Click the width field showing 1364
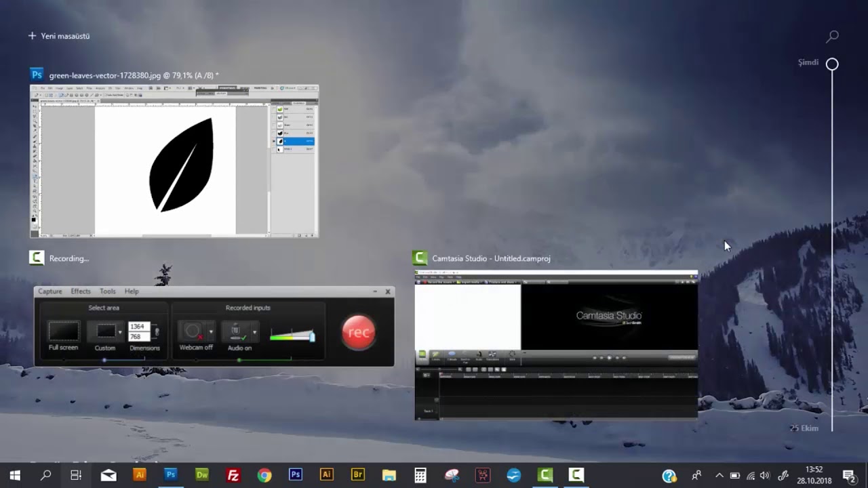Viewport: 868px width, 488px height. pyautogui.click(x=138, y=327)
